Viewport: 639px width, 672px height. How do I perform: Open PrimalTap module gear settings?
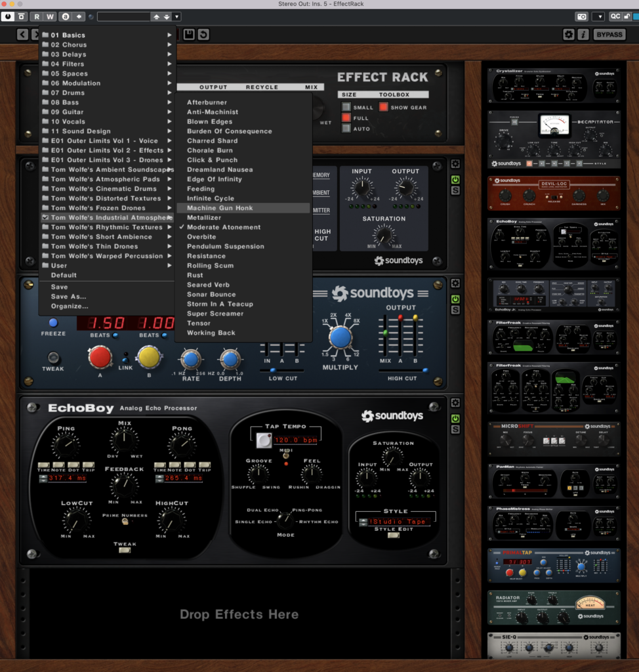click(x=455, y=283)
